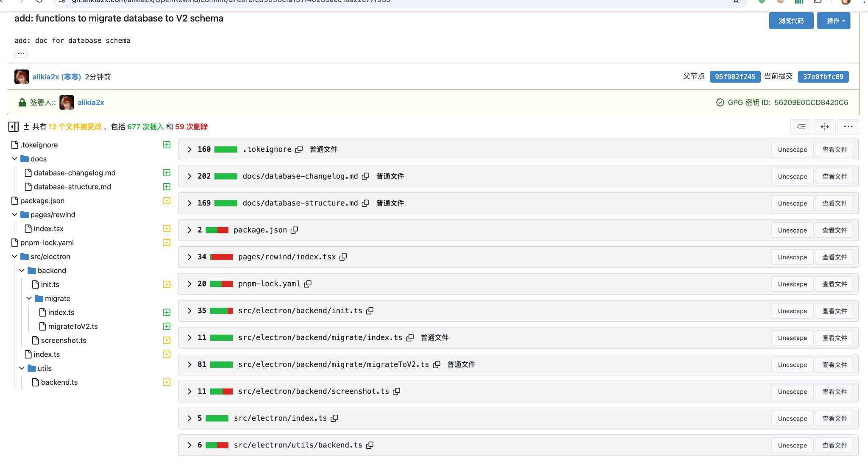Image resolution: width=868 pixels, height=467 pixels.
Task: Open the 操作 dropdown menu
Action: 833,20
